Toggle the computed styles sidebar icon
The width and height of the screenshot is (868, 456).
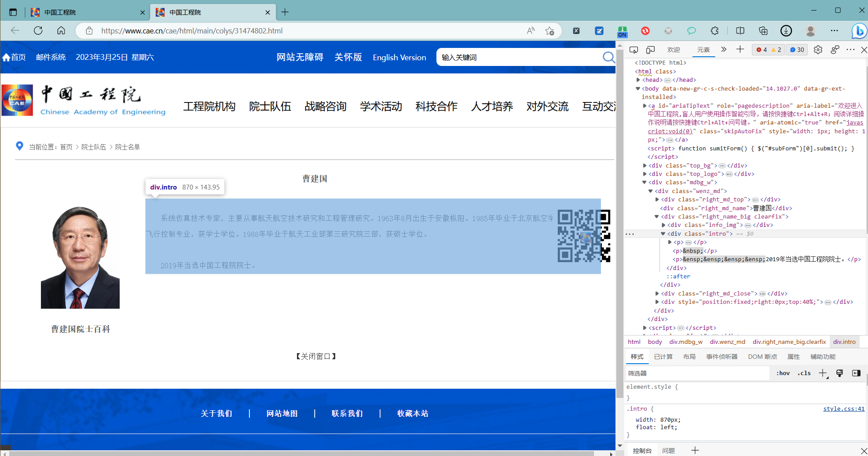point(856,373)
